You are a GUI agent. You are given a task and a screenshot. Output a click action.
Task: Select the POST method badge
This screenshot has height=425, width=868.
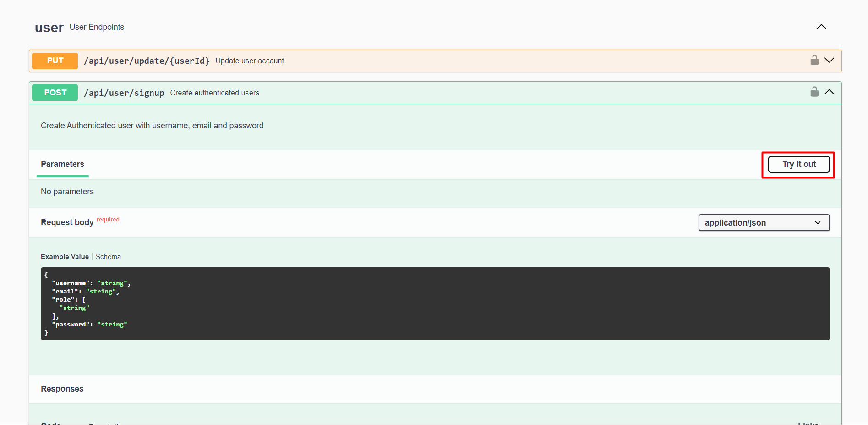(x=55, y=92)
